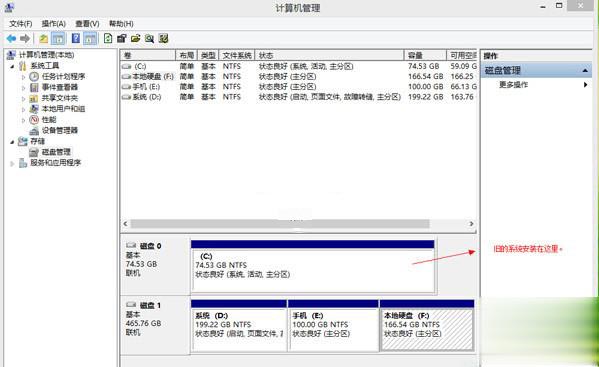
Task: Sort by the 容量 column header
Action: (425, 55)
